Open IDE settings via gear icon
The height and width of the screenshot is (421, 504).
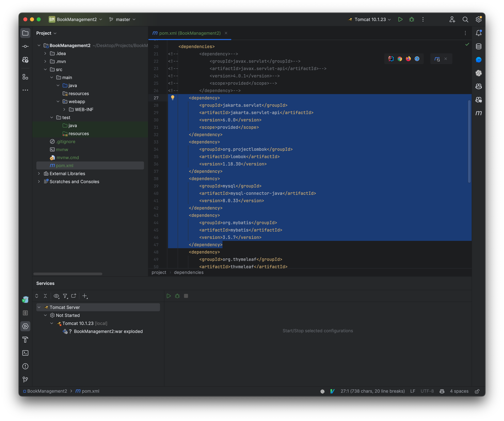coord(478,20)
